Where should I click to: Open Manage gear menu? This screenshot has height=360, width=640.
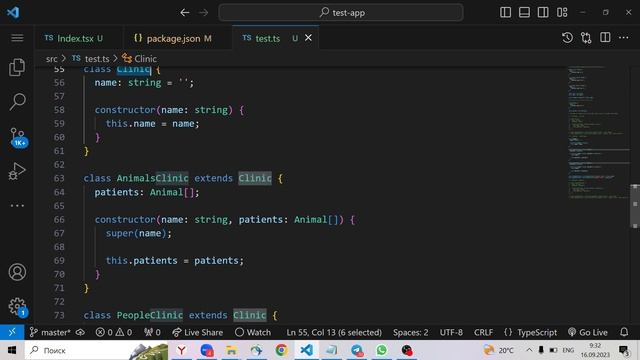[18, 307]
